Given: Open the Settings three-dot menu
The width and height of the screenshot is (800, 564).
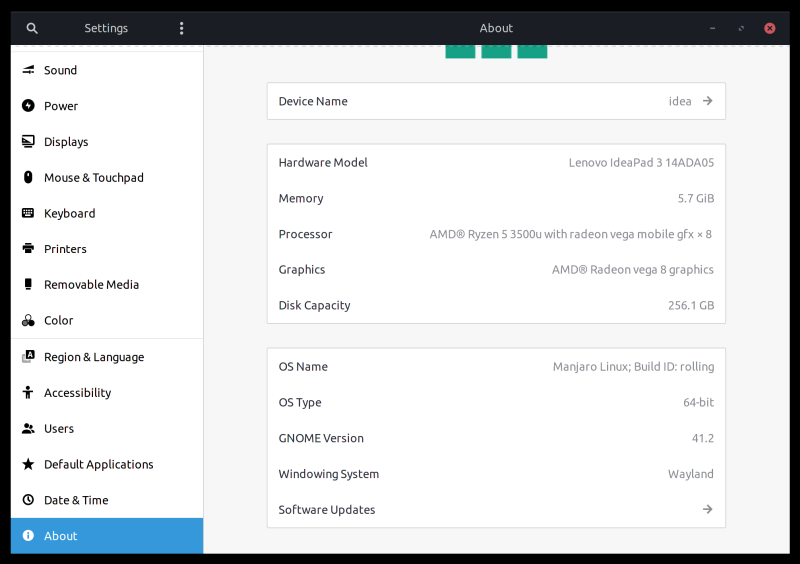Looking at the screenshot, I should [181, 28].
